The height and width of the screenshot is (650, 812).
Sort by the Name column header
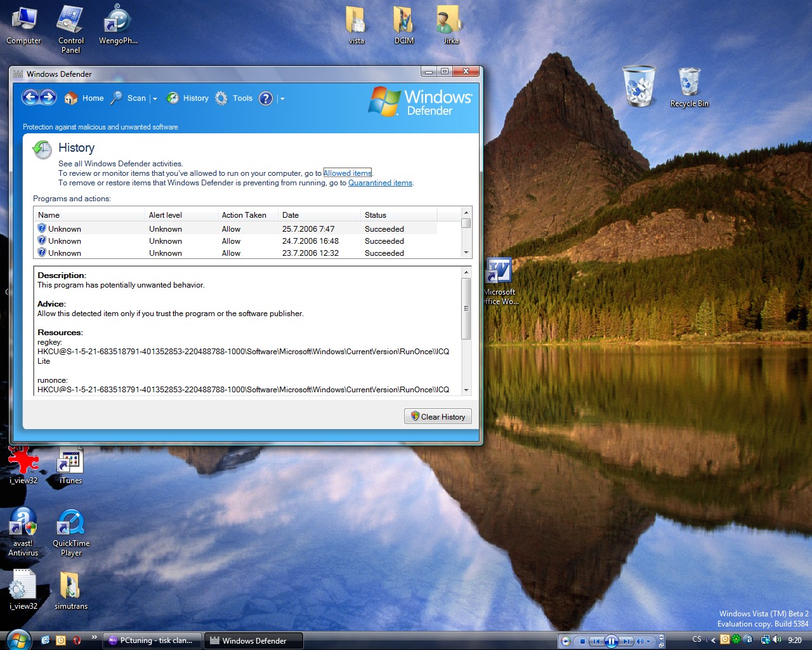(x=89, y=215)
